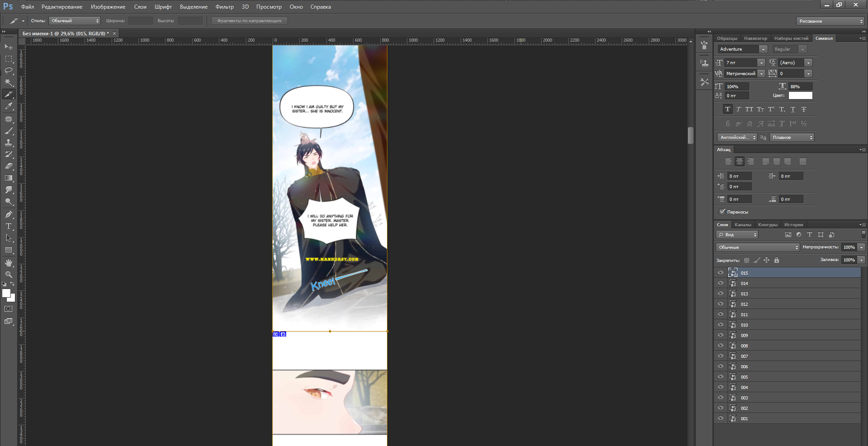Select the Zoom tool

tap(9, 275)
